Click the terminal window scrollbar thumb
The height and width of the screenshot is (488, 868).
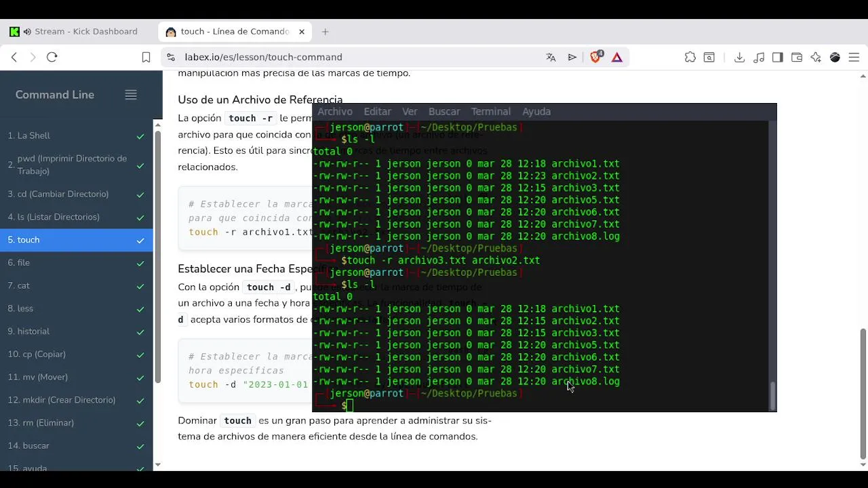click(x=772, y=396)
